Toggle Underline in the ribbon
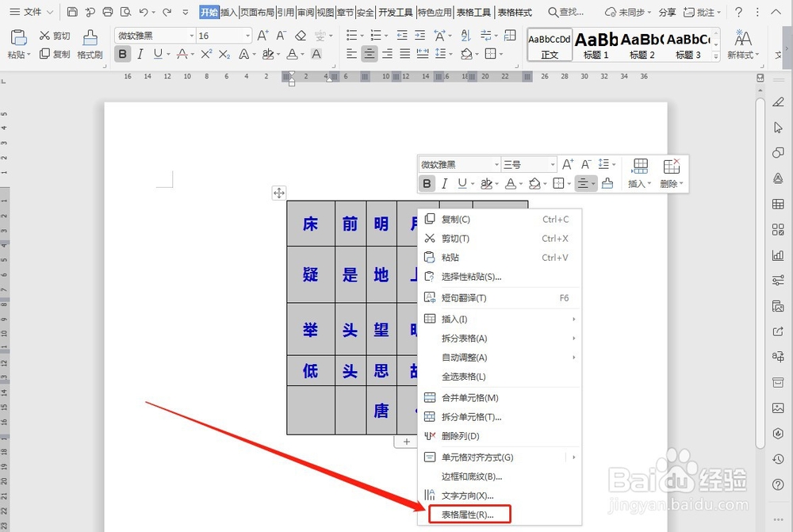Image resolution: width=793 pixels, height=532 pixels. (x=159, y=54)
